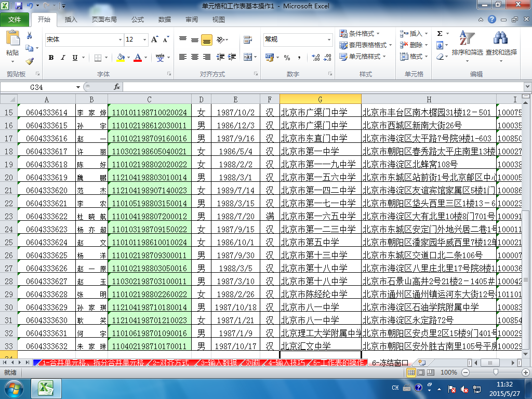Click the Wrap Text icon

tap(248, 39)
